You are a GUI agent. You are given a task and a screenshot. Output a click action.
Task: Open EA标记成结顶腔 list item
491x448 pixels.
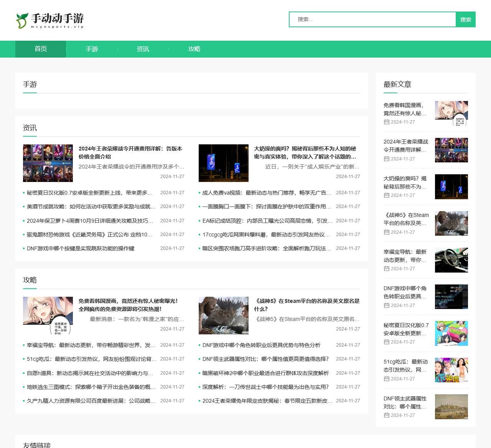(x=268, y=221)
